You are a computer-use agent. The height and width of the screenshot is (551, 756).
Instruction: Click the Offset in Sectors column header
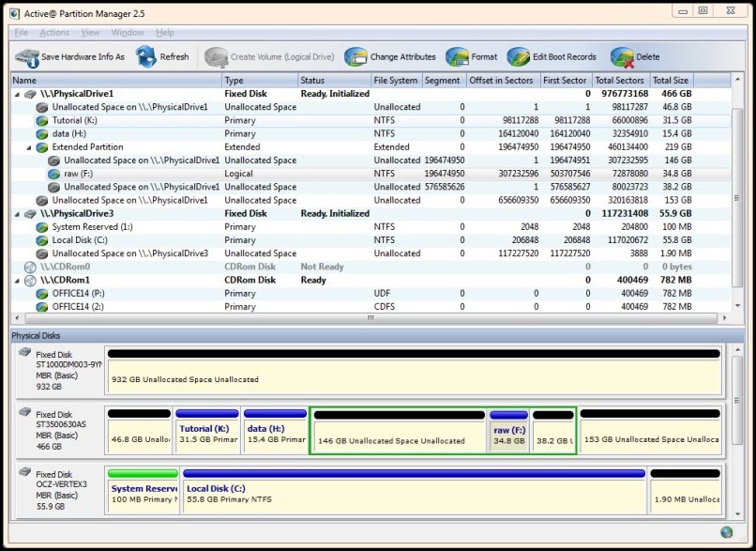point(503,81)
